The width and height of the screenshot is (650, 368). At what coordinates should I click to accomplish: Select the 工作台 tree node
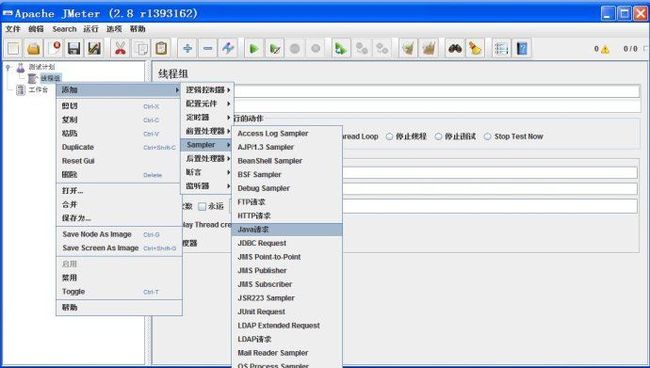(x=38, y=90)
